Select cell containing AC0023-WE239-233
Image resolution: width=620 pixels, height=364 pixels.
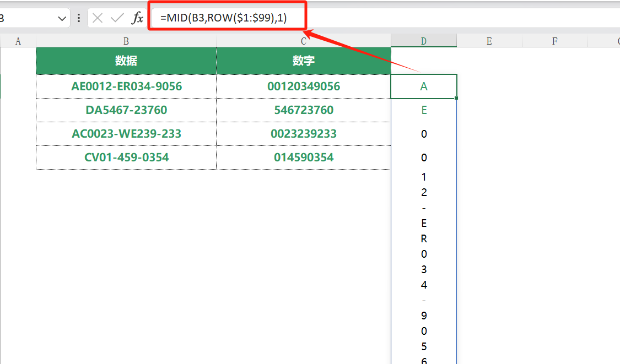[126, 134]
